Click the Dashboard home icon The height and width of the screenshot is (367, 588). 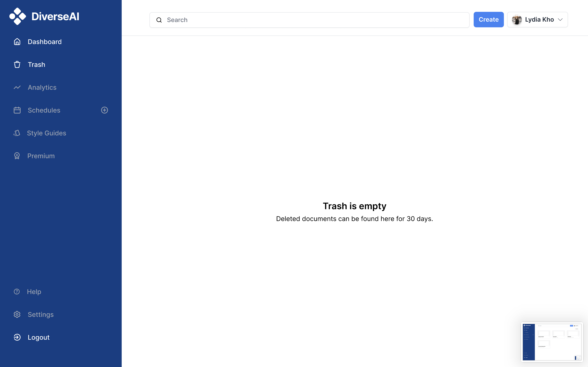17,42
